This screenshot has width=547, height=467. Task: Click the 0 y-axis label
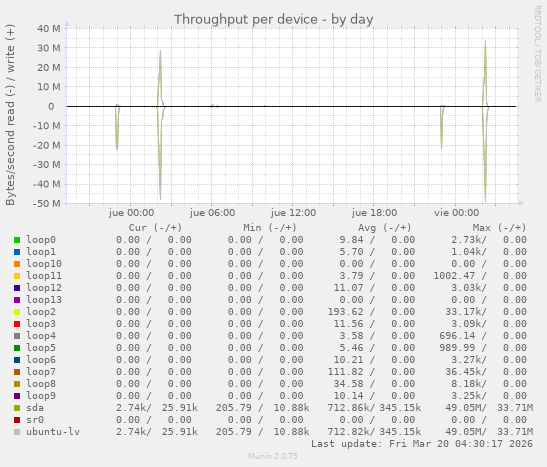(x=51, y=106)
